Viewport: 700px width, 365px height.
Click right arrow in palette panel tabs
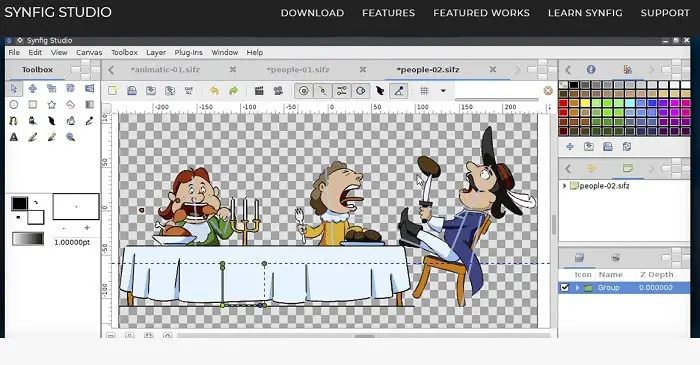pos(651,70)
